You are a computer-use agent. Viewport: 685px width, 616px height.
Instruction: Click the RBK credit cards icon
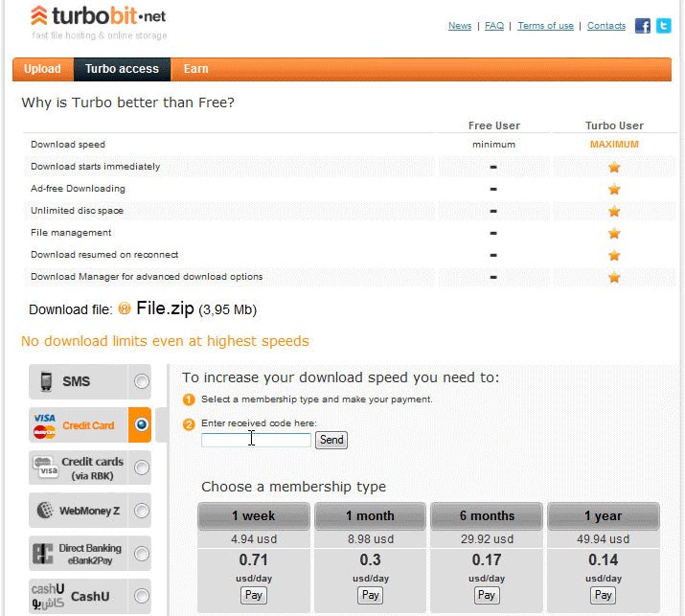pyautogui.click(x=46, y=468)
